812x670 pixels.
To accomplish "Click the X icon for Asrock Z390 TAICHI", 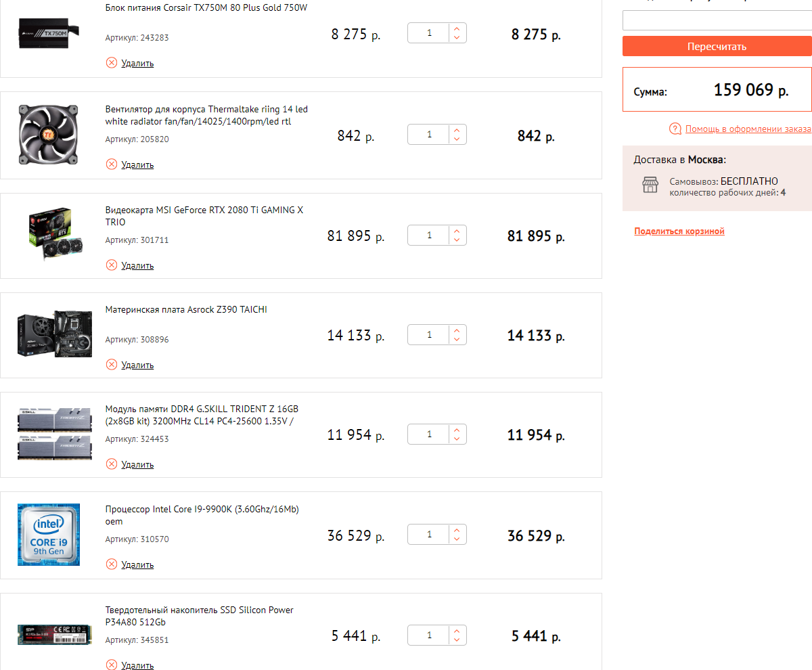I will (x=112, y=365).
